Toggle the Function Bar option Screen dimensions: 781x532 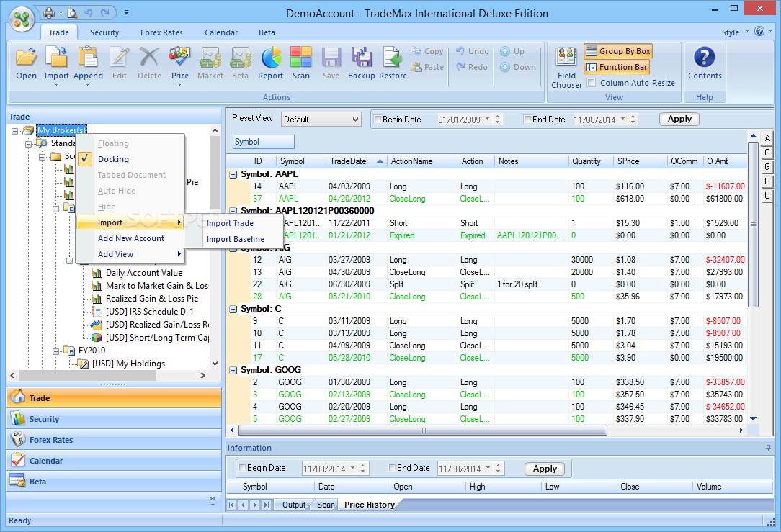pos(617,67)
